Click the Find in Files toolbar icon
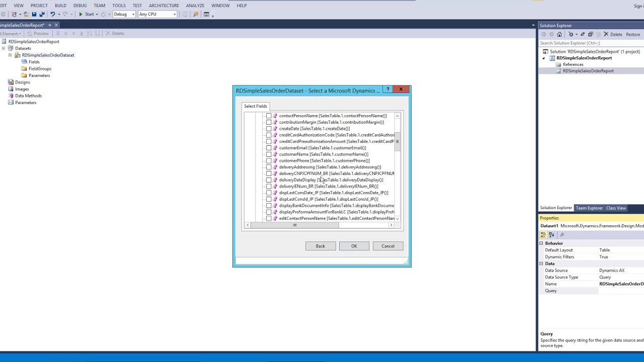644x362 pixels. coord(196,14)
